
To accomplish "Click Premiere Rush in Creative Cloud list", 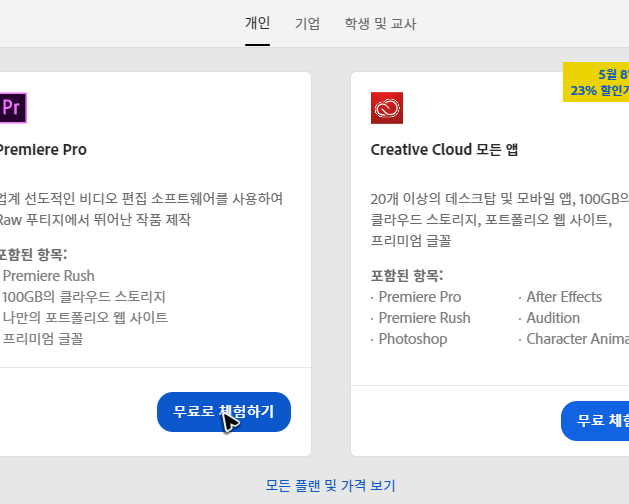I will pyautogui.click(x=424, y=318).
